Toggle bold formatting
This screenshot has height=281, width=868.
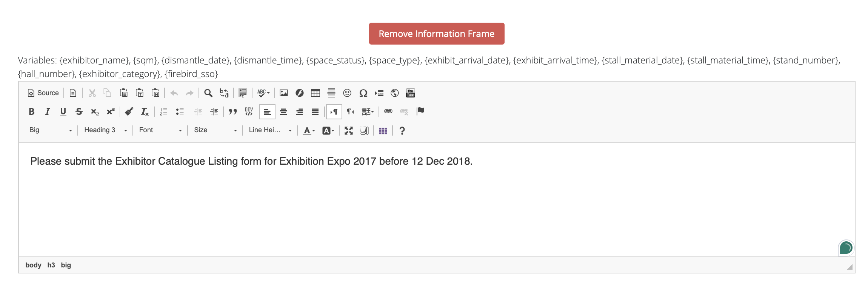32,111
